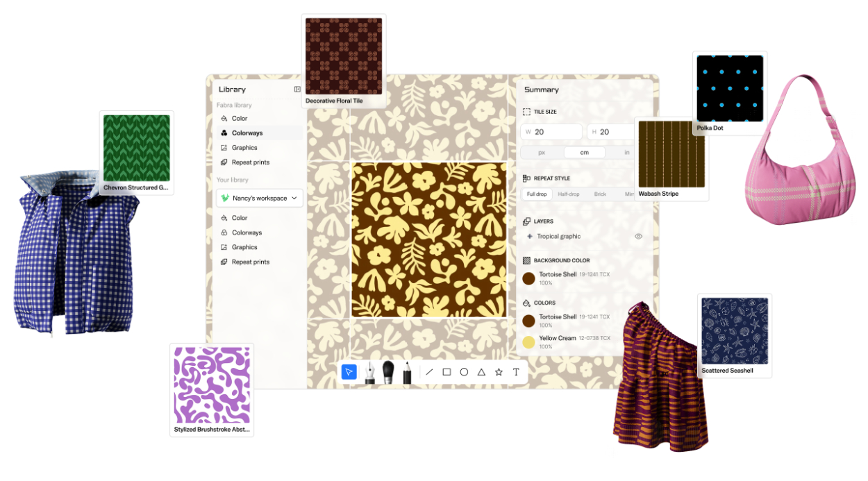Switch tile units to cm
This screenshot has width=868, height=481.
(584, 152)
